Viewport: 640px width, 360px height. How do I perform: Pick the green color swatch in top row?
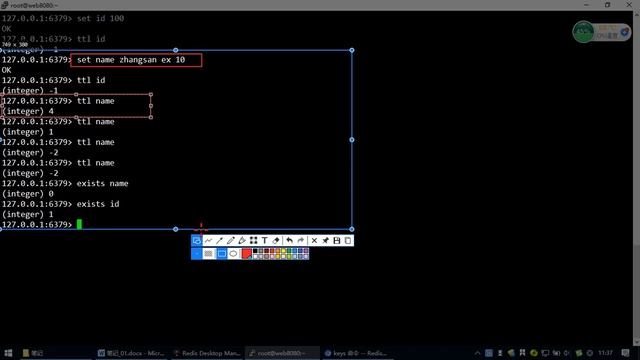pos(289,251)
